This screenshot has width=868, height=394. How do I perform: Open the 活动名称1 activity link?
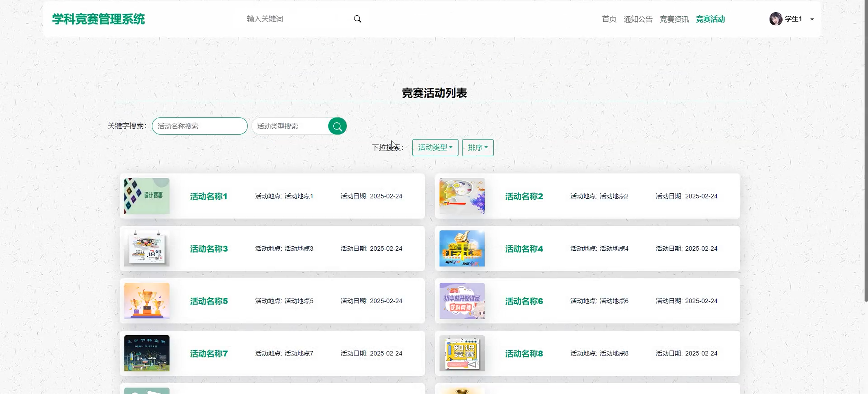pos(208,196)
